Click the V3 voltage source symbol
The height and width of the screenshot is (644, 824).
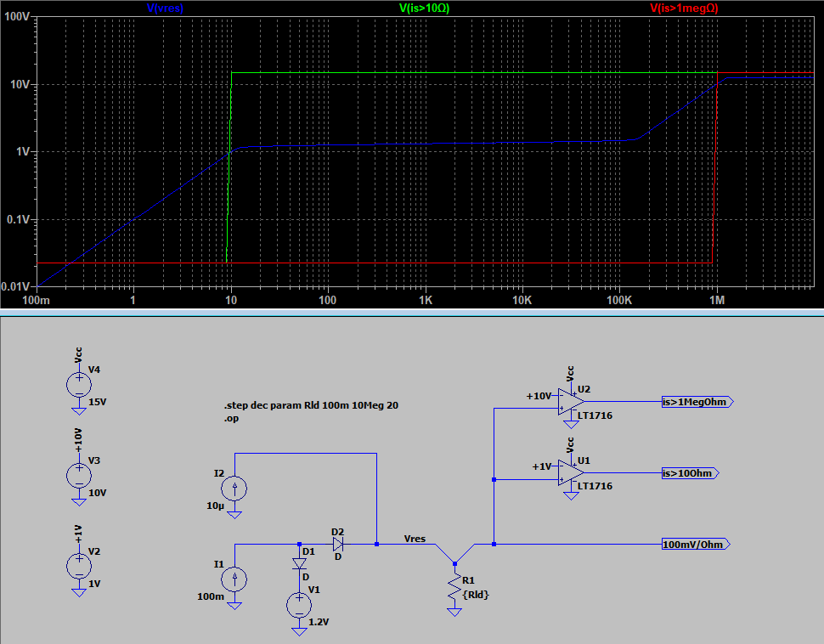(x=79, y=476)
